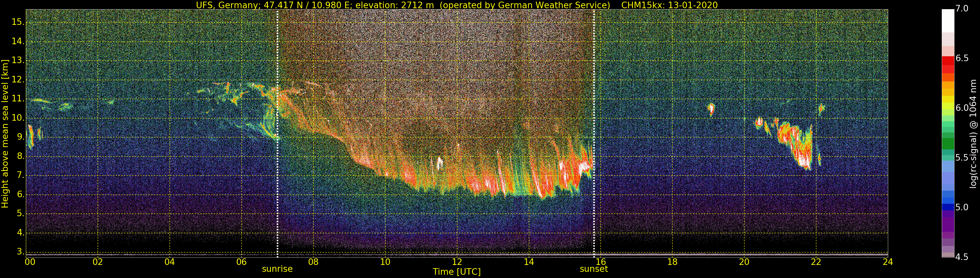The image size is (980, 278).
Task: Click time axis tick '02'
Action: coord(98,262)
